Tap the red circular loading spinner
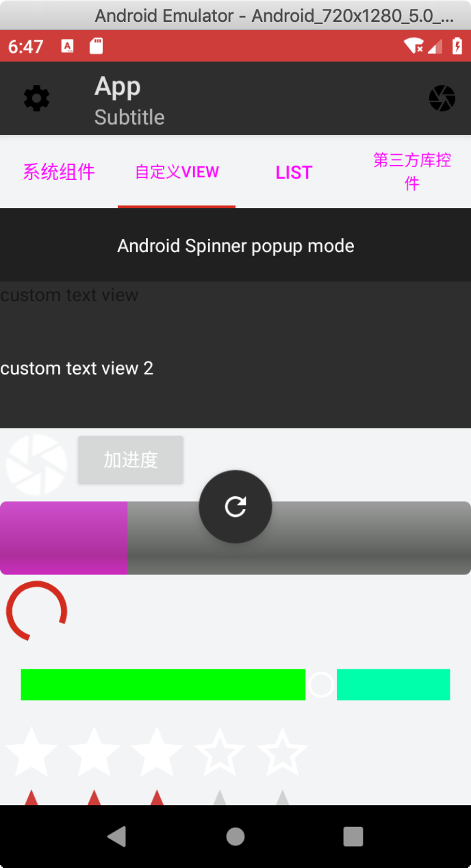 pos(36,611)
